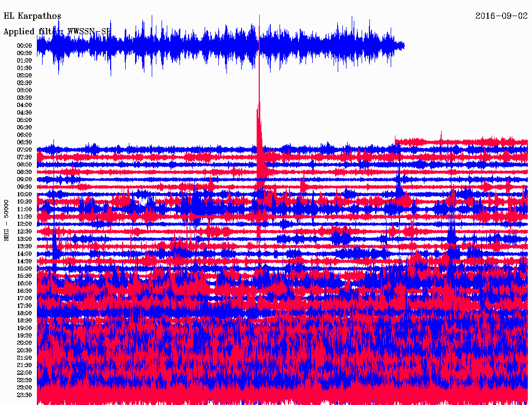Click the 'HL Karpathos' station title

[x=32, y=16]
